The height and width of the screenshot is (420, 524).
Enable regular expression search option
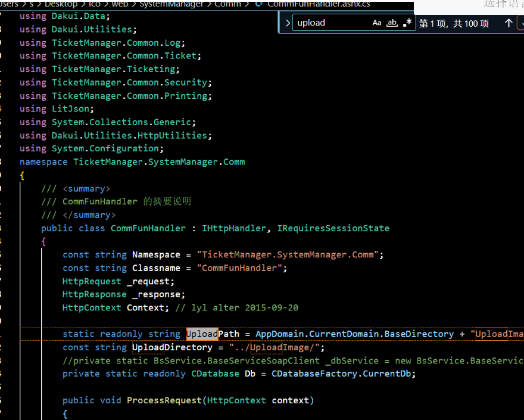click(x=407, y=23)
